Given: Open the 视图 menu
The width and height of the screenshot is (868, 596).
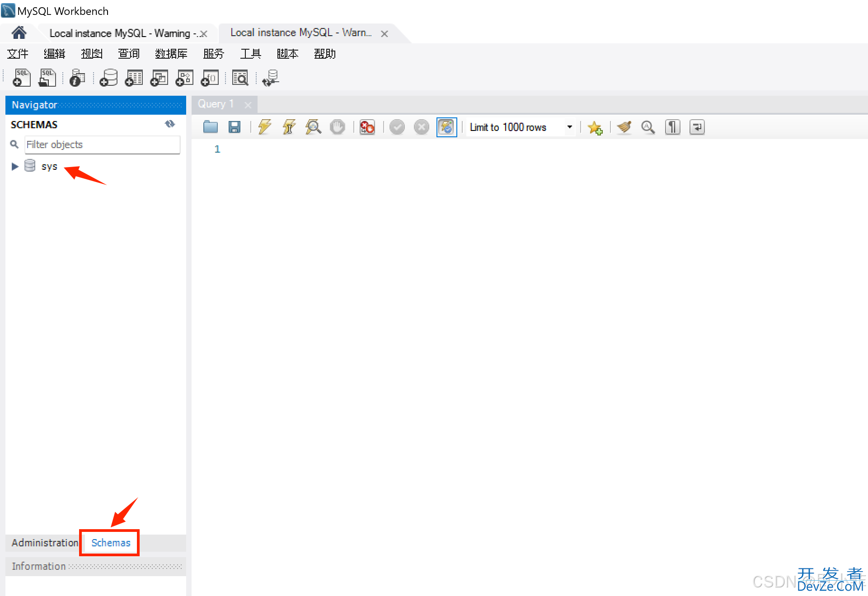Looking at the screenshot, I should [92, 54].
